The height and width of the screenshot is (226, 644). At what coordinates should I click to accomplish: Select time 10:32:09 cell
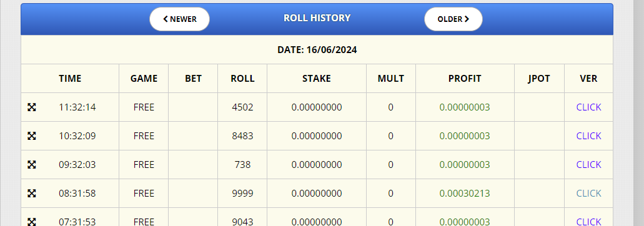tap(77, 135)
